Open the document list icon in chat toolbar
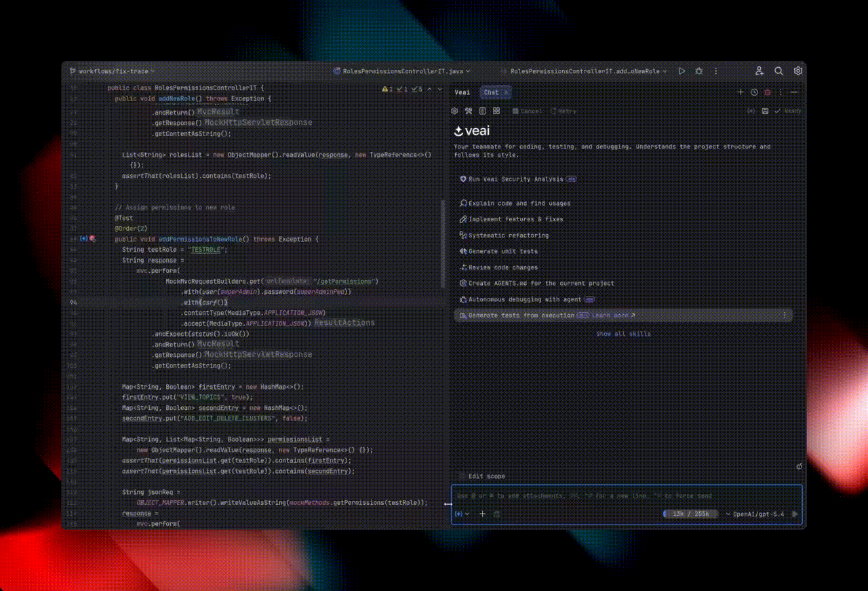This screenshot has height=591, width=868. click(482, 111)
